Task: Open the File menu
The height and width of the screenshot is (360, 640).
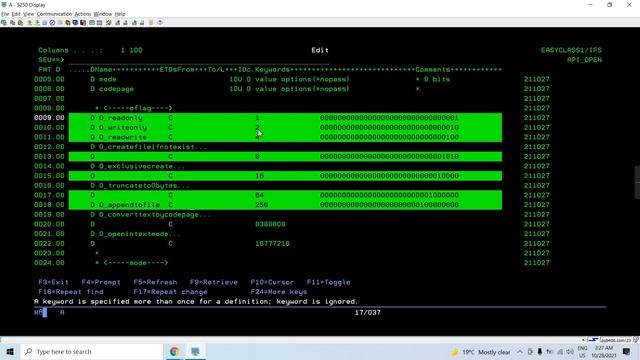Action: (x=5, y=14)
